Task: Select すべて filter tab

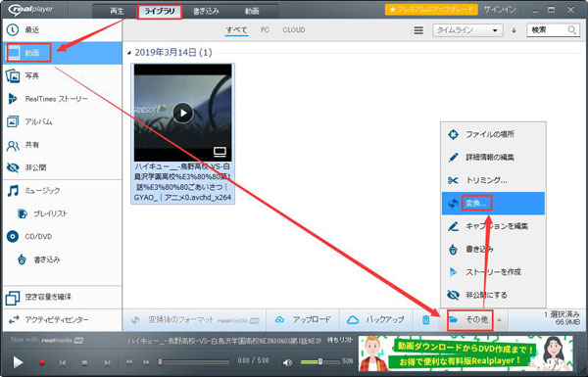Action: click(236, 30)
